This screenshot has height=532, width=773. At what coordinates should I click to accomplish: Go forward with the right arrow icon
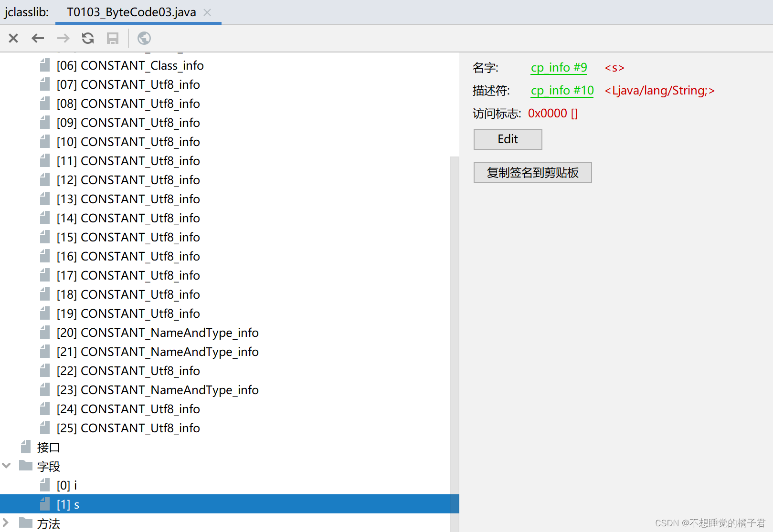click(63, 38)
